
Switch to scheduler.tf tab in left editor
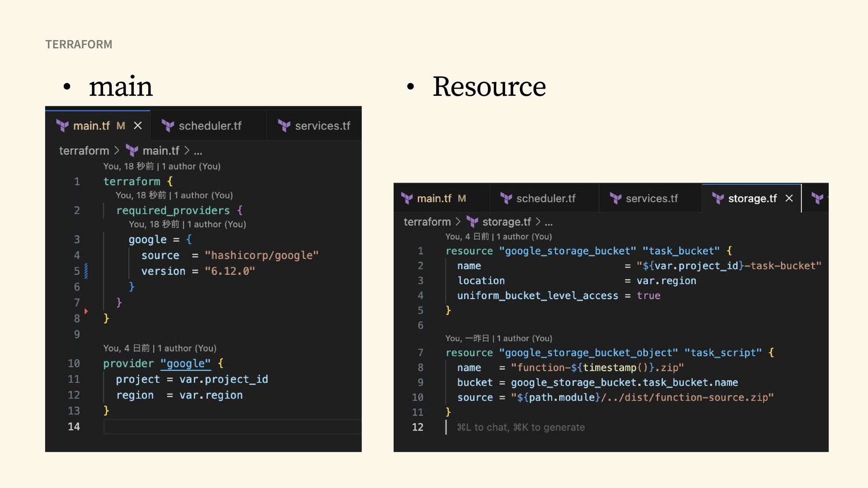(208, 126)
